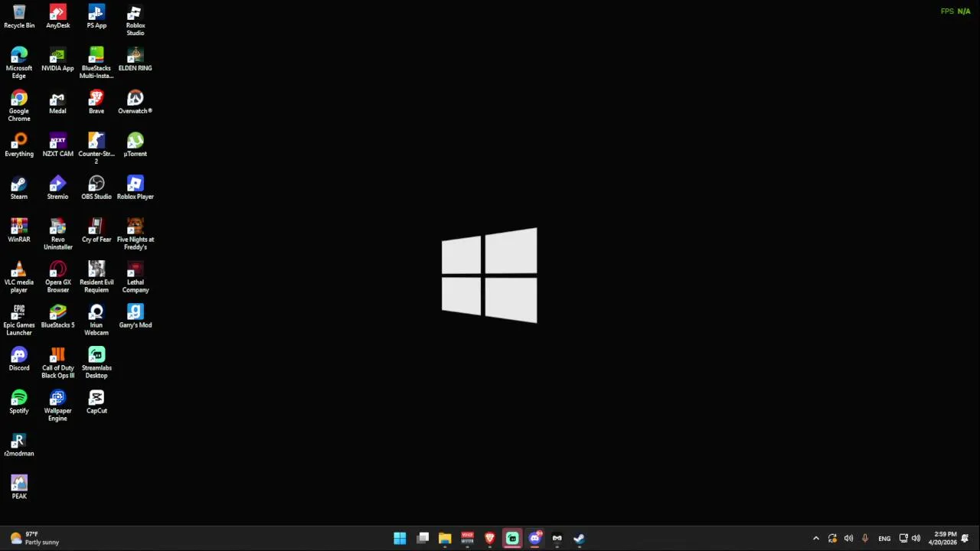This screenshot has height=551, width=980.
Task: Select the Brave desktop shortcut
Action: 96,103
